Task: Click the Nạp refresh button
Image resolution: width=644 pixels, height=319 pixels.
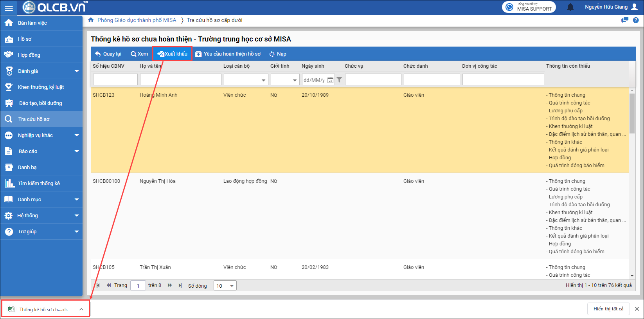Action: (x=277, y=54)
